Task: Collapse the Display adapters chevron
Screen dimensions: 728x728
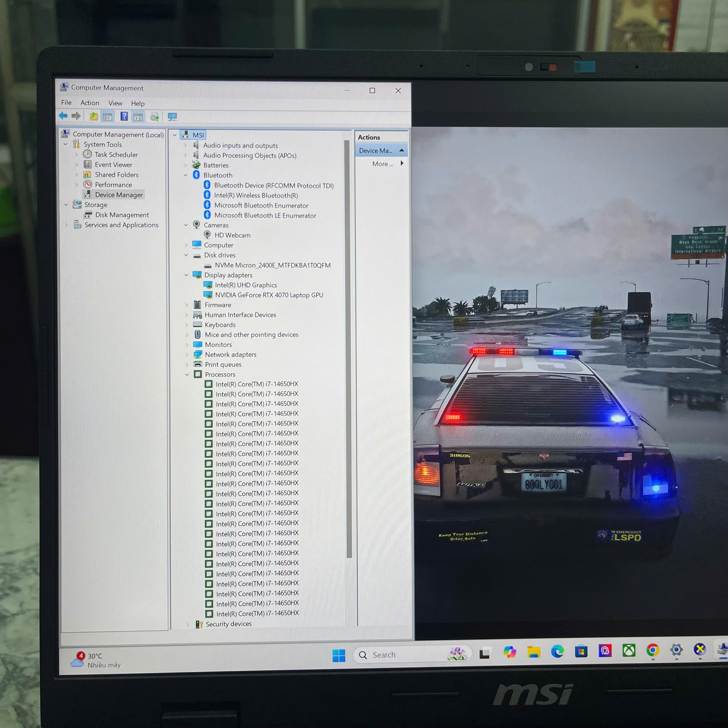Action: click(x=186, y=275)
